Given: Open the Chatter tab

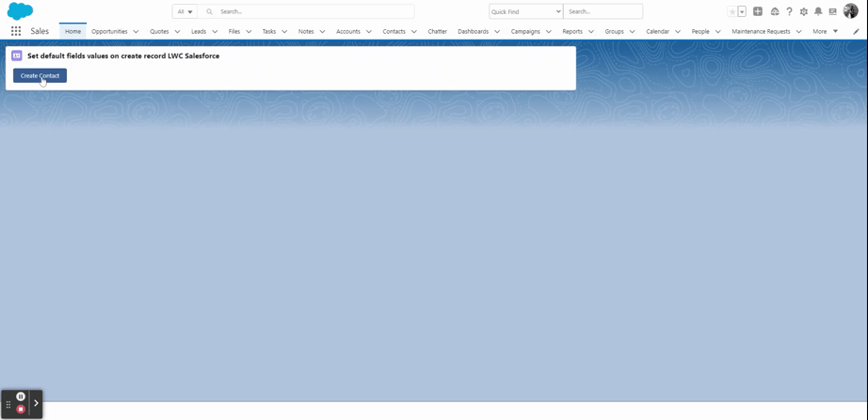Looking at the screenshot, I should tap(438, 32).
